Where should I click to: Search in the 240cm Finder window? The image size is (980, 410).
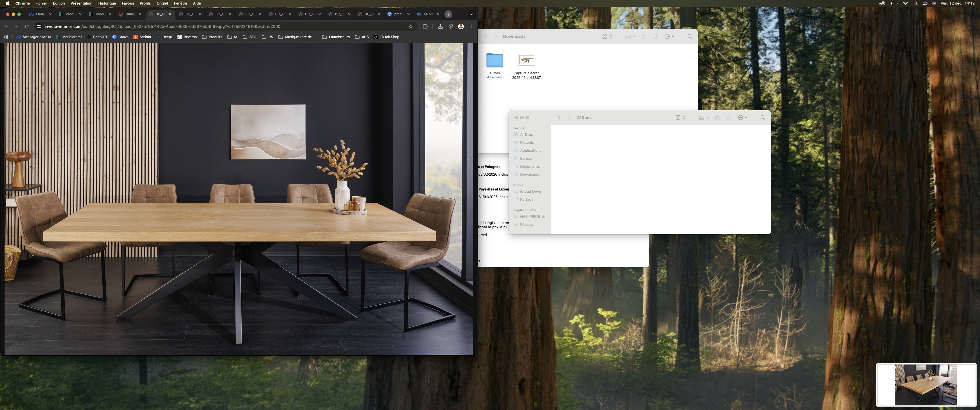(762, 118)
